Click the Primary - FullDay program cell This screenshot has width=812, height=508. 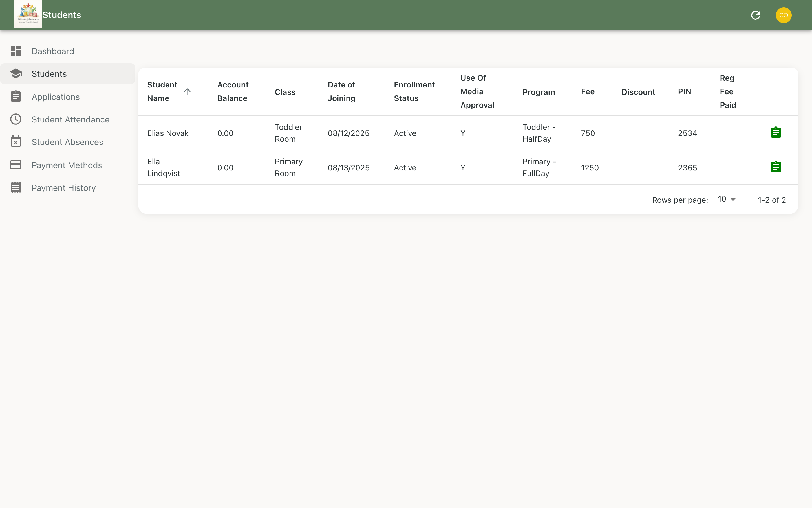pos(539,167)
